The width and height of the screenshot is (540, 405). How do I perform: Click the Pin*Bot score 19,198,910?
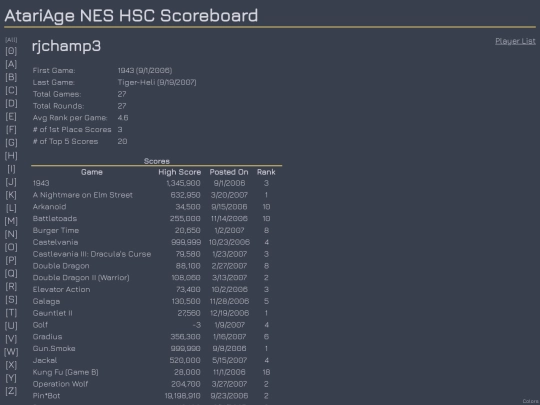point(183,396)
